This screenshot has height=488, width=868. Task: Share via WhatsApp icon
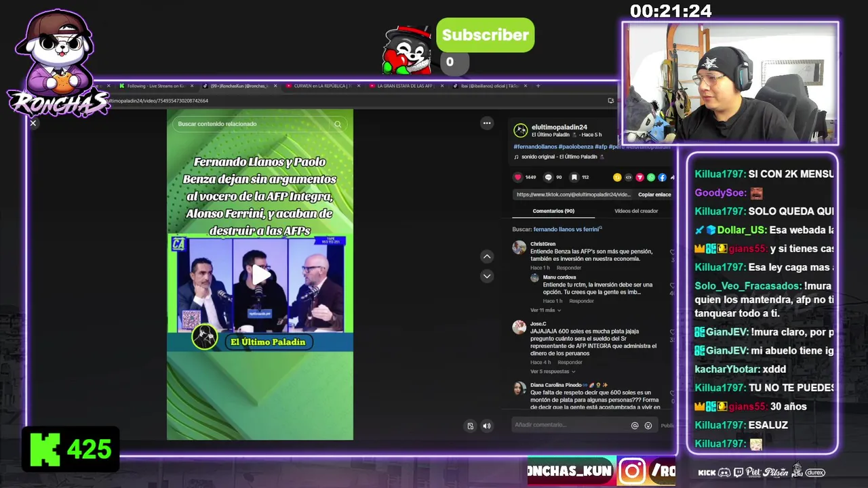click(651, 177)
